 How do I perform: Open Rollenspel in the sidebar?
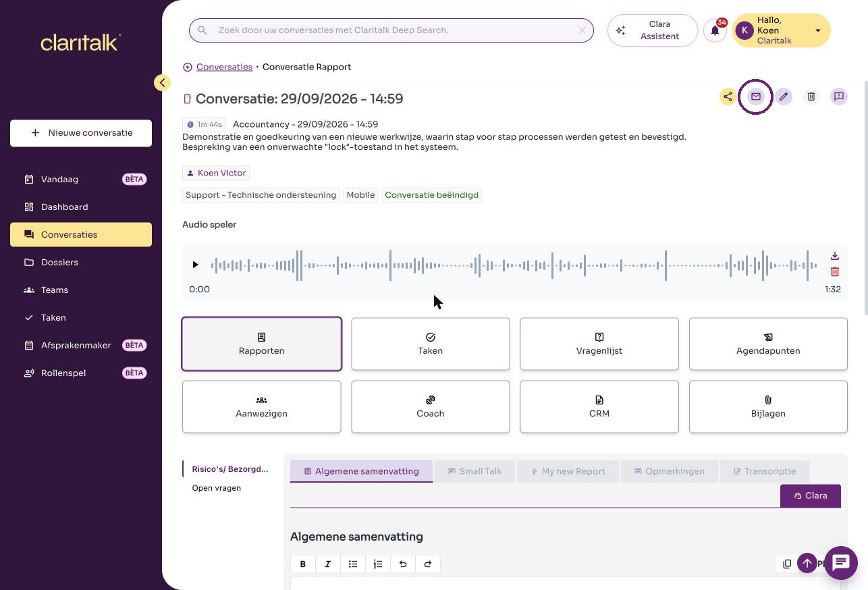(x=81, y=373)
